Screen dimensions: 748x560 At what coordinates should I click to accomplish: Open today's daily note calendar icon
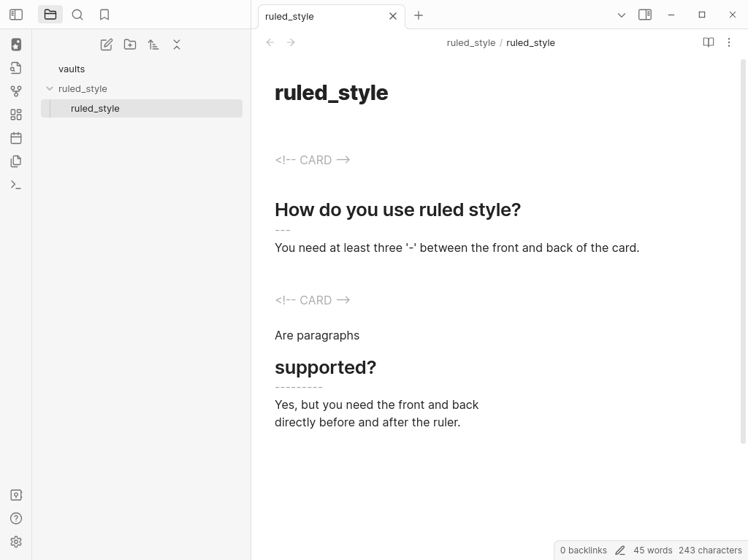coord(16,138)
